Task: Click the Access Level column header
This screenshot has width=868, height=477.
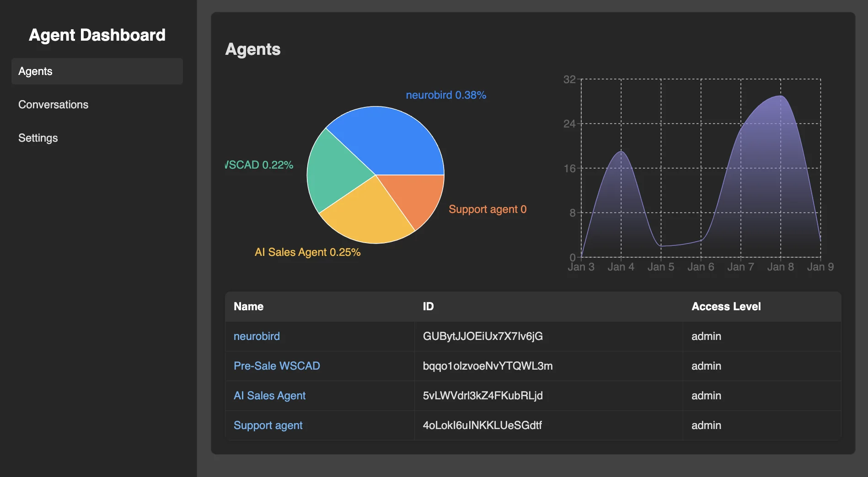Action: (726, 307)
